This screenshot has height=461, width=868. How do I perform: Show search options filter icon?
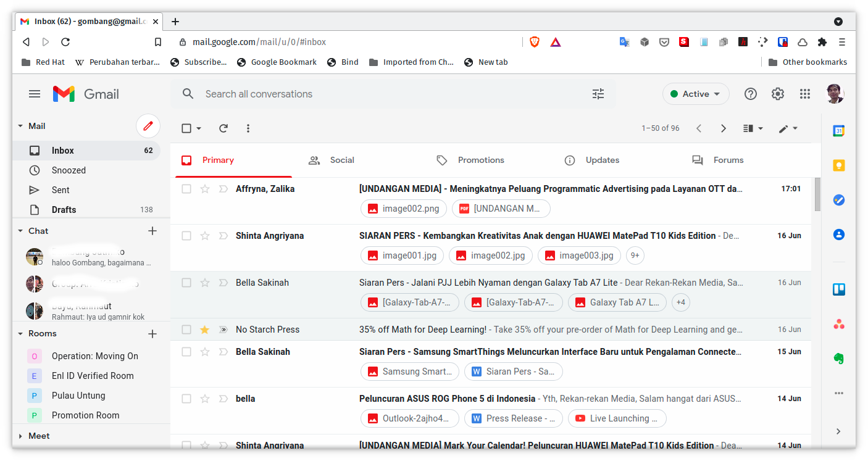tap(598, 94)
